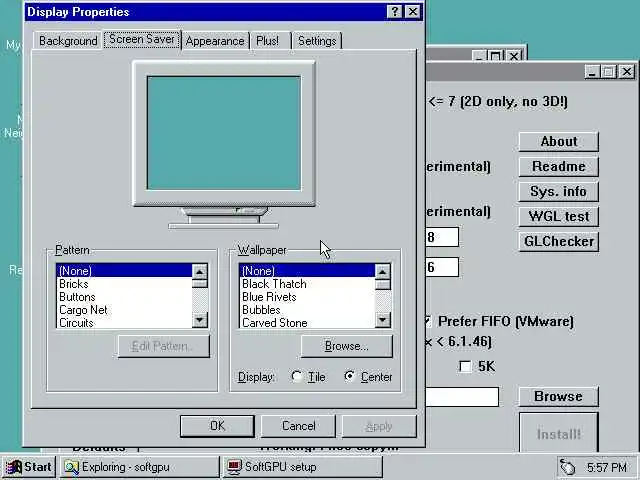Select the monitor preview image
The height and width of the screenshot is (480, 640).
224,145
